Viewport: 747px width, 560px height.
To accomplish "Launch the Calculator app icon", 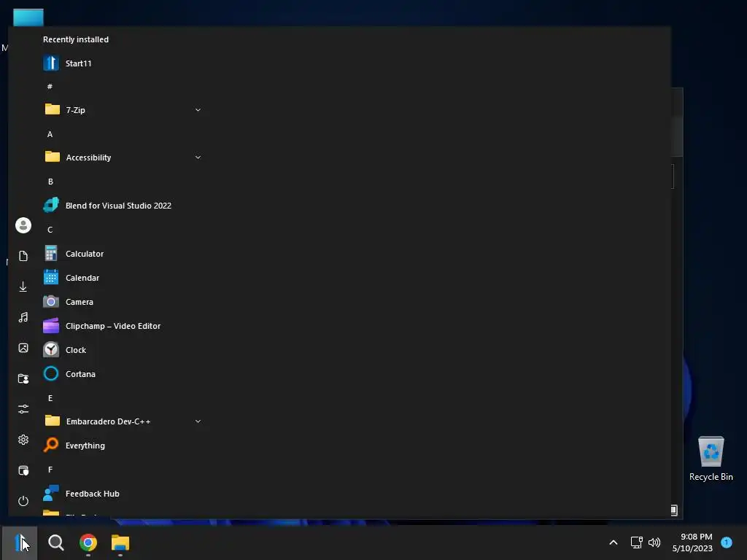I will (x=51, y=253).
